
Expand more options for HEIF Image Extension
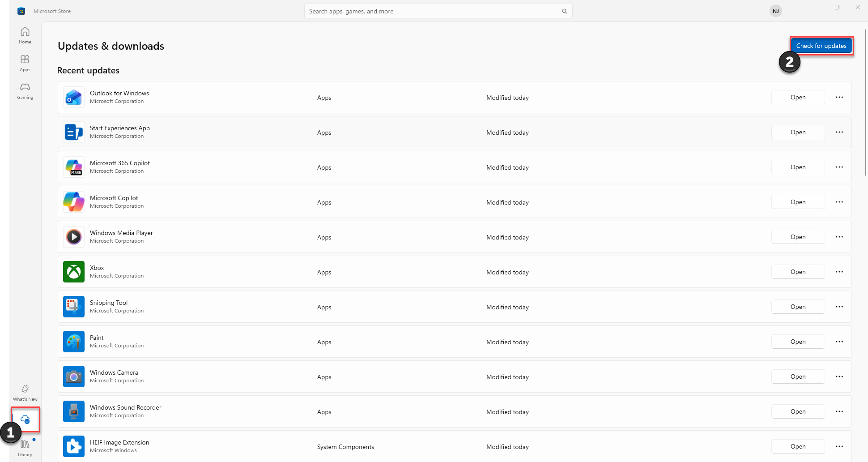coord(839,446)
